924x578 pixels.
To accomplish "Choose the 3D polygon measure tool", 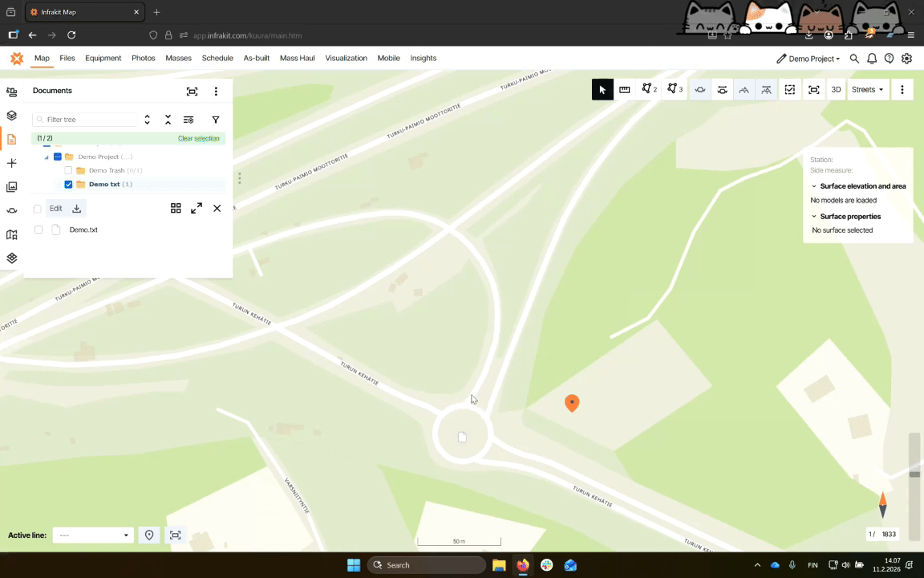I will (674, 90).
